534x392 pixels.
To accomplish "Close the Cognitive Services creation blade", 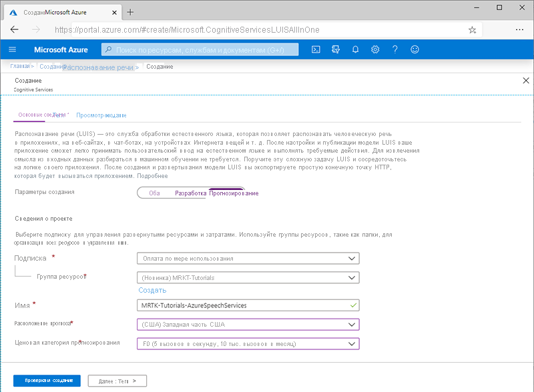I will coord(526,80).
